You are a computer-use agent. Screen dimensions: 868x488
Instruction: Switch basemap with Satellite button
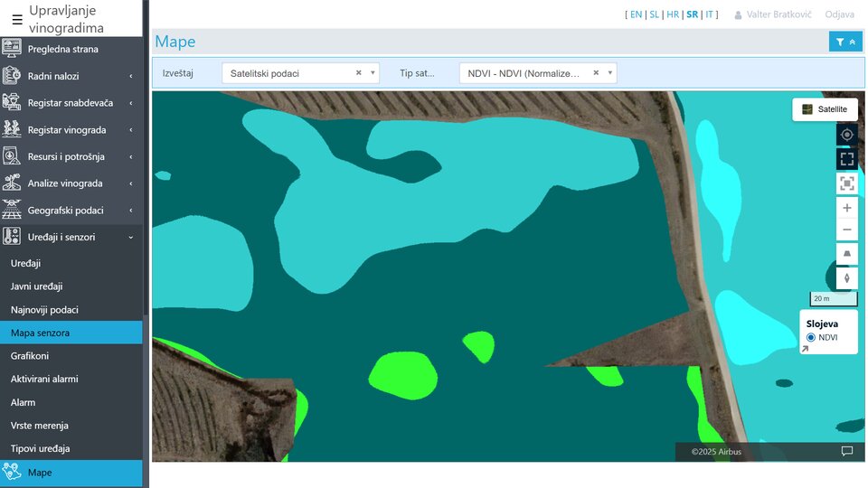coord(825,109)
